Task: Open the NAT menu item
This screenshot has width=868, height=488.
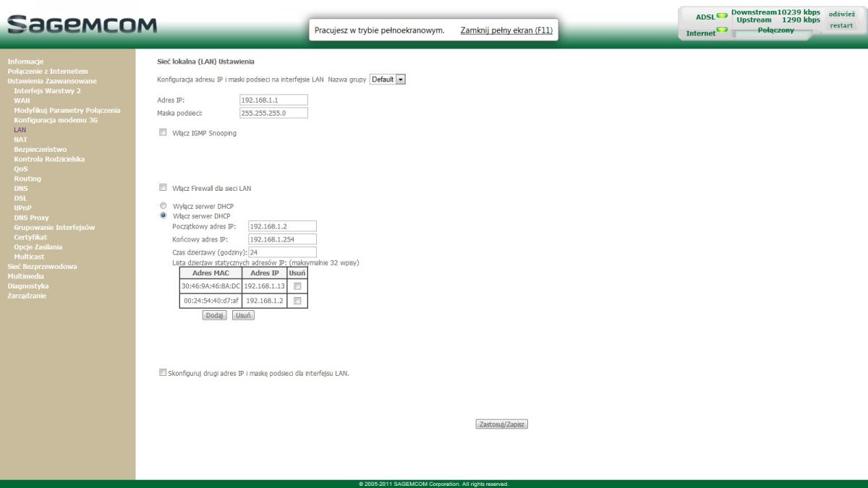Action: point(20,140)
